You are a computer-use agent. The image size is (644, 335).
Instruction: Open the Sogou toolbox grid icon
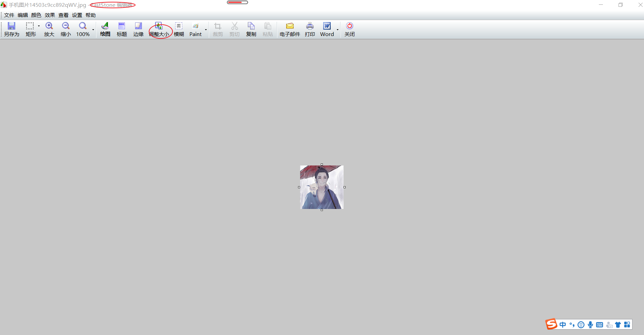(x=627, y=325)
